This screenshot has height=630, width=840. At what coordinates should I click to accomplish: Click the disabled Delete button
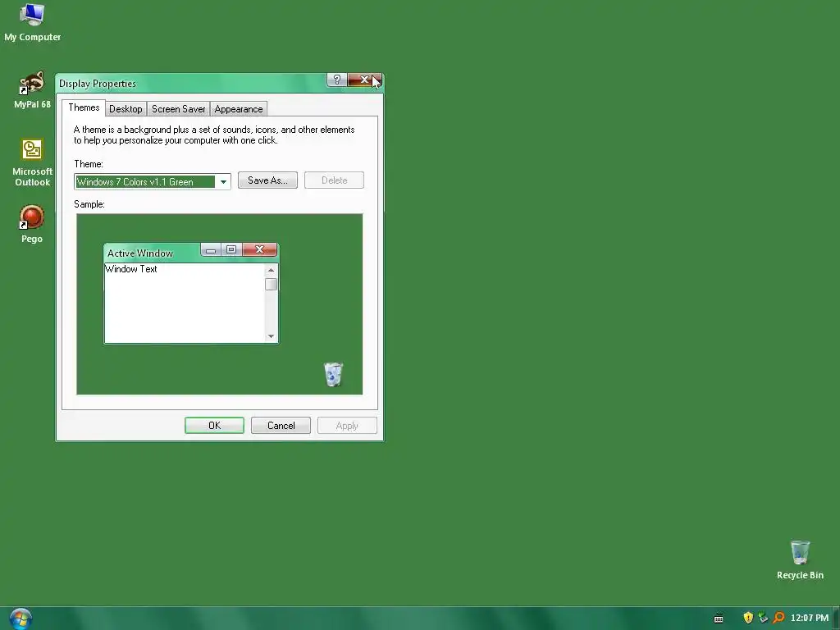click(335, 180)
